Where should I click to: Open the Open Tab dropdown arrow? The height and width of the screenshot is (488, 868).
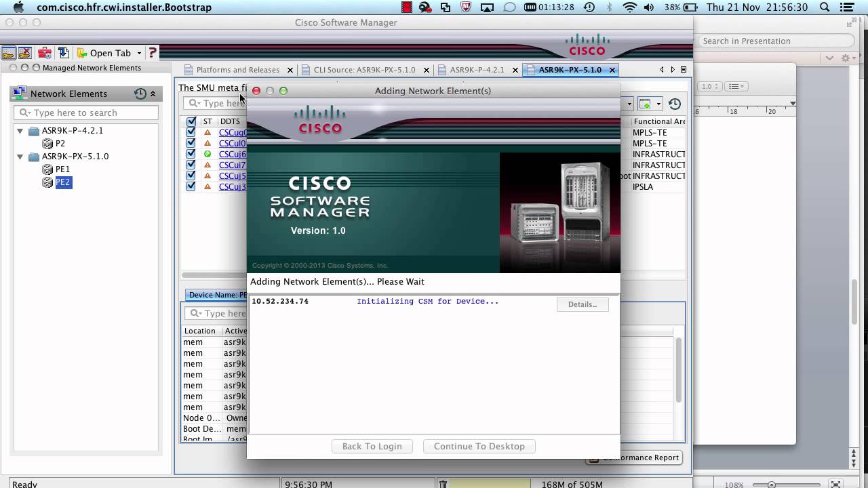pos(139,53)
